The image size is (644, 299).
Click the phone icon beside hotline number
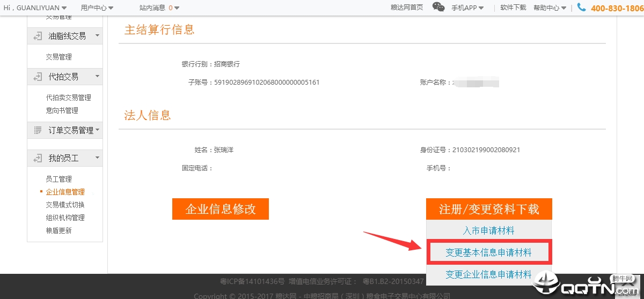point(581,8)
